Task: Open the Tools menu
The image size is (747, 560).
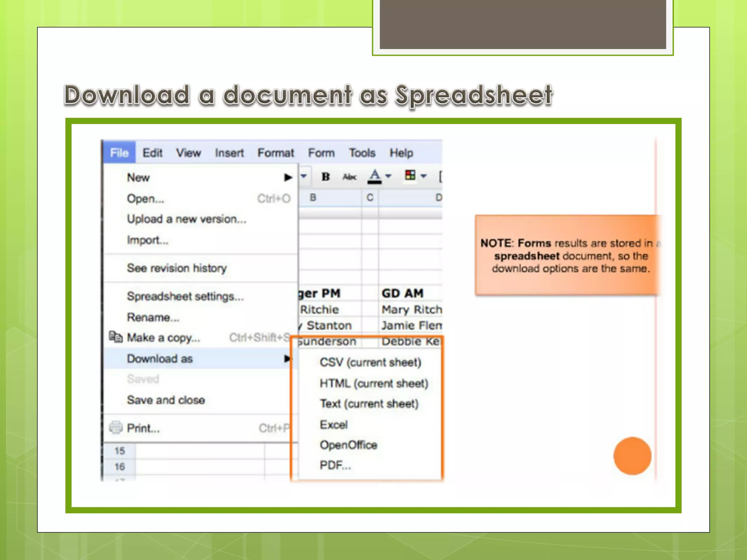Action: (x=362, y=153)
